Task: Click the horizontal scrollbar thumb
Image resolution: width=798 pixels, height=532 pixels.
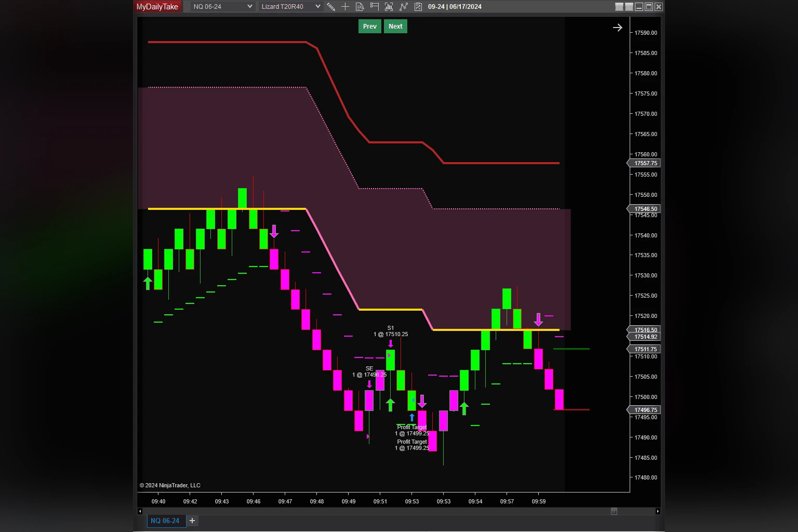Action: pyautogui.click(x=614, y=511)
